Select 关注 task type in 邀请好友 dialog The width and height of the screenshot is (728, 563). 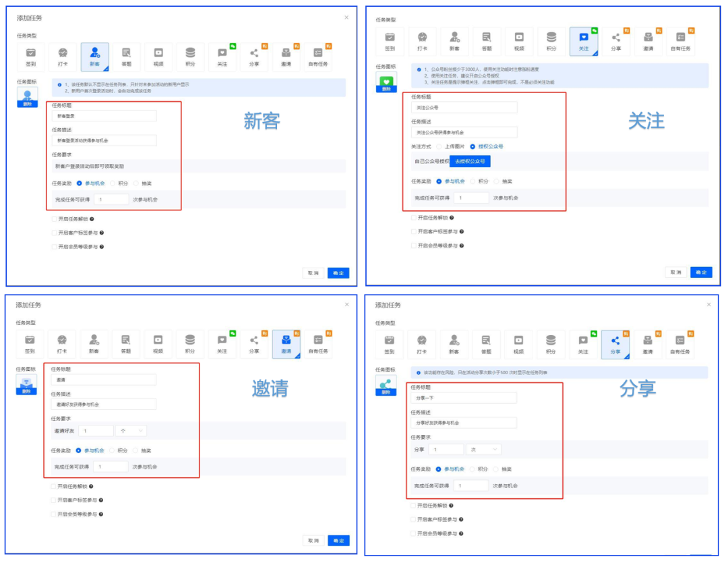coord(222,344)
